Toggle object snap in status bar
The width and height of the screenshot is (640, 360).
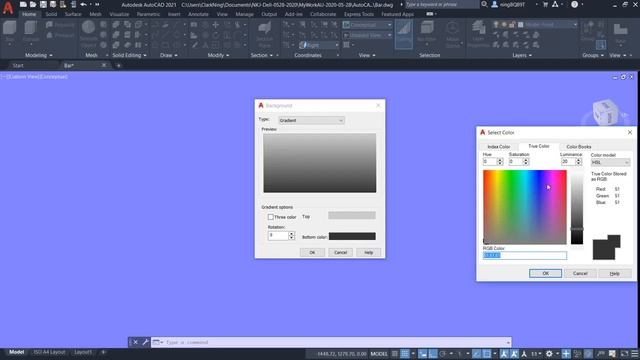487,354
